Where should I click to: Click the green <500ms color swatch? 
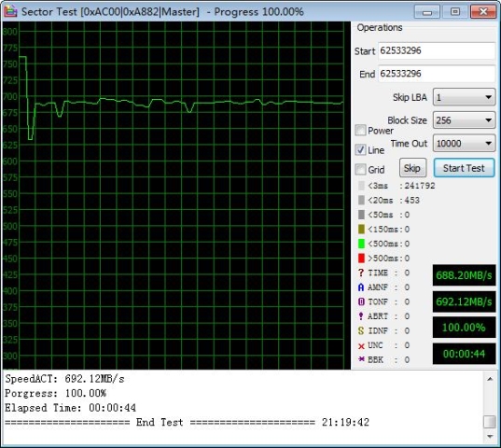(x=361, y=244)
